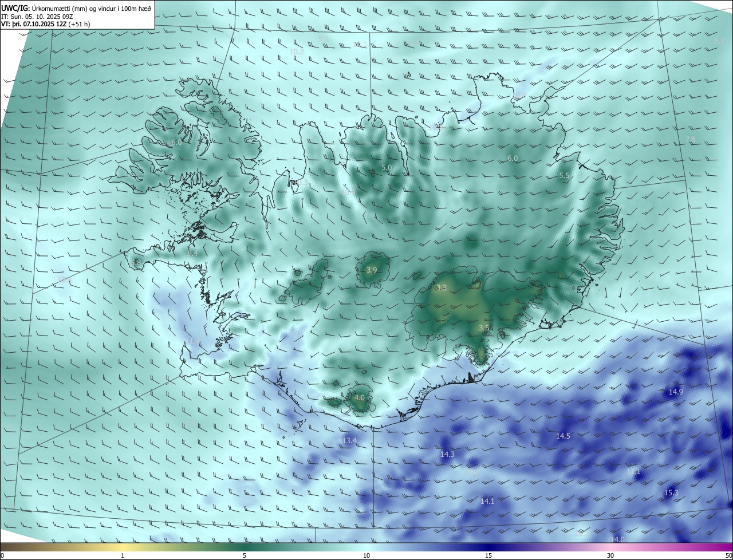
Task: Click the 4.0 value on the southern glacier
Action: 360,397
